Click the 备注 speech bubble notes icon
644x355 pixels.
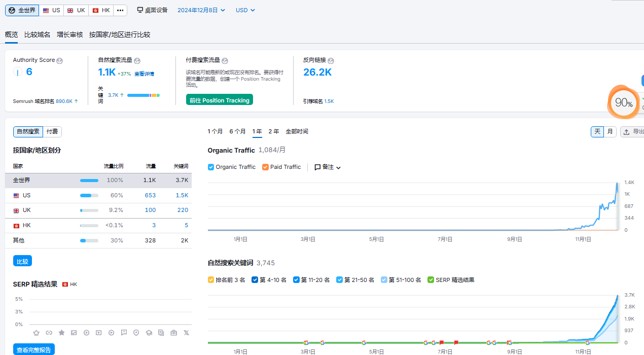pos(317,167)
